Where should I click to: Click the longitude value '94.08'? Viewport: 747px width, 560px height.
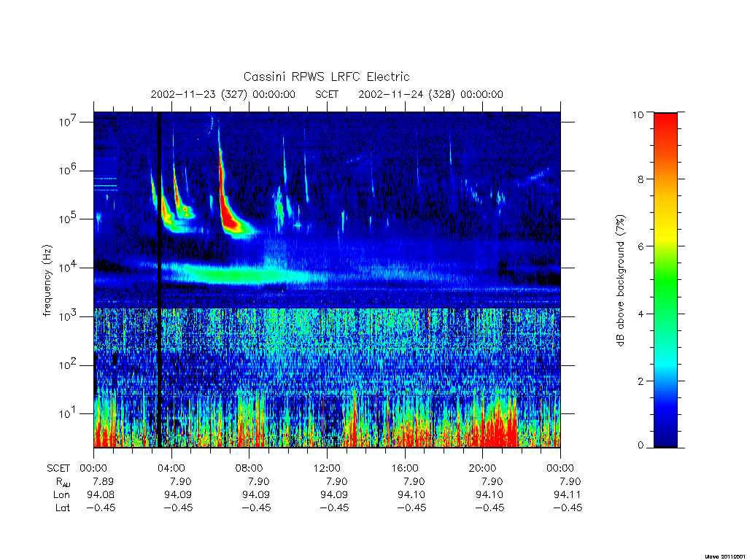pos(101,495)
